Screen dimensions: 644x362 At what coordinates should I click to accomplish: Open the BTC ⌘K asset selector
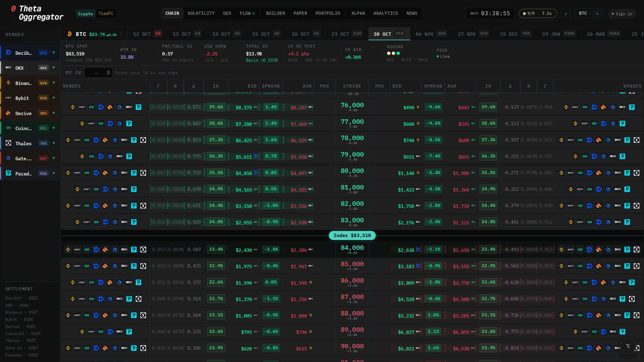589,13
